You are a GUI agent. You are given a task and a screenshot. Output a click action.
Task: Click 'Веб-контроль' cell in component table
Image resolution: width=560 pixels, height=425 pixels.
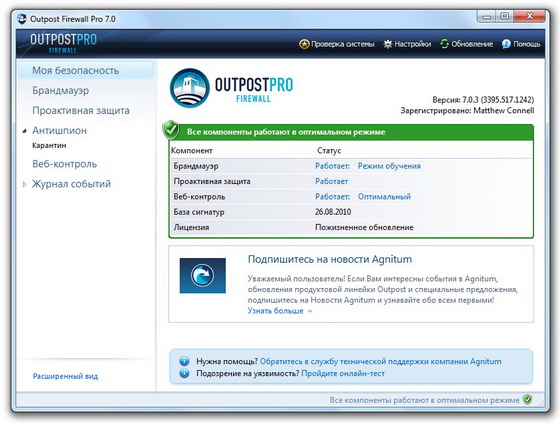(199, 196)
